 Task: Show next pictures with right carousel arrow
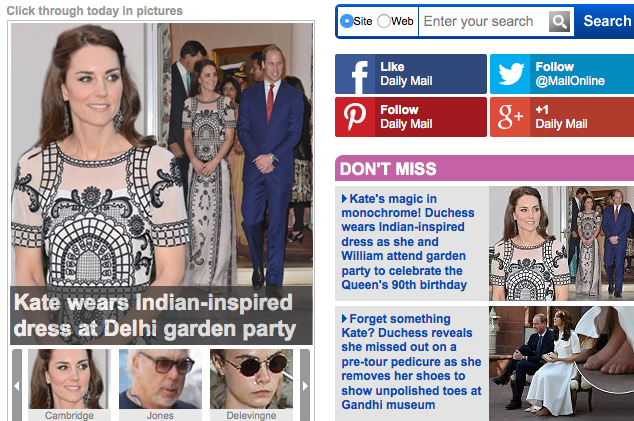pos(305,386)
